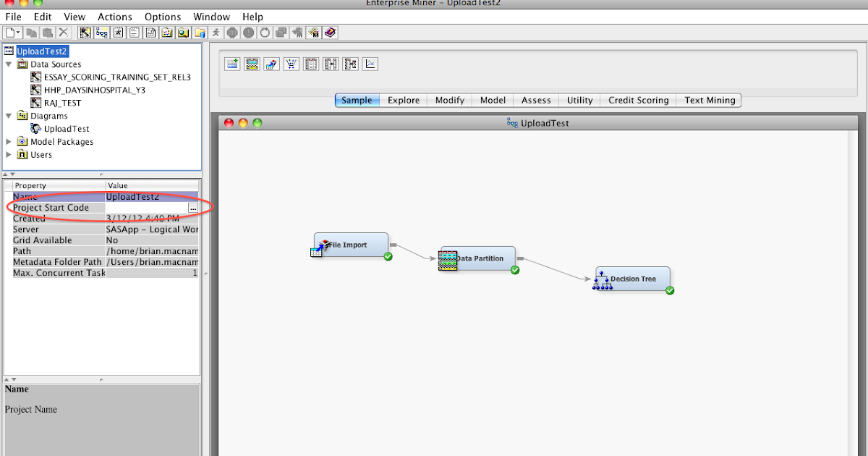Select the Time Series node icon
868x456 pixels.
point(370,64)
